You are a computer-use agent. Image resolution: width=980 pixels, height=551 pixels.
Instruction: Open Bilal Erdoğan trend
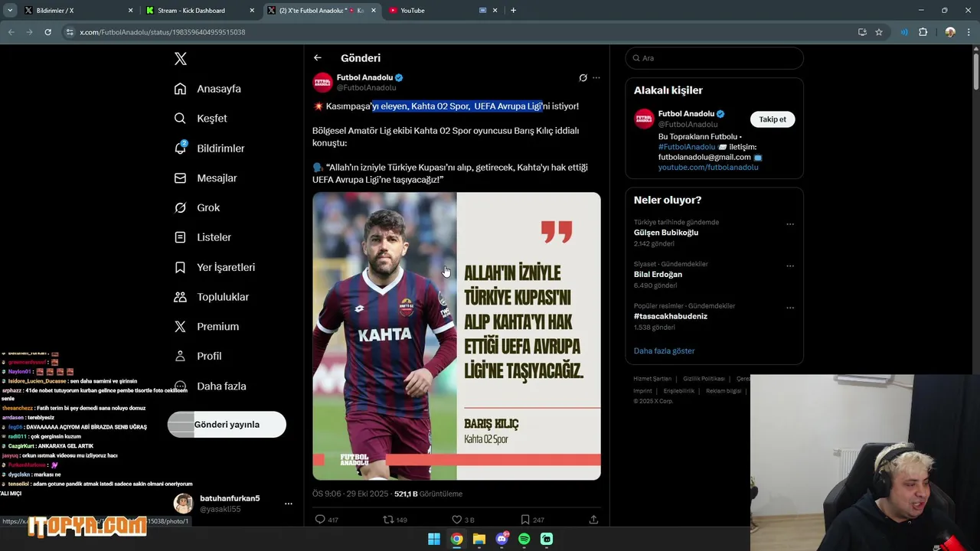[658, 275]
